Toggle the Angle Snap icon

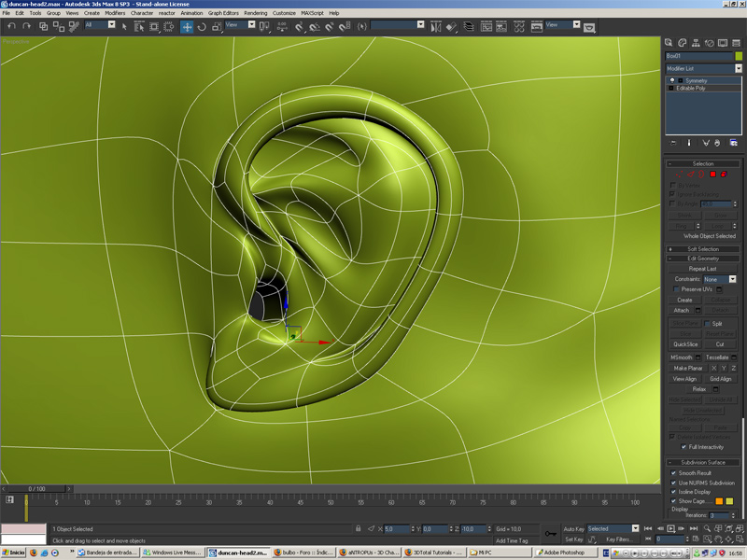point(314,27)
